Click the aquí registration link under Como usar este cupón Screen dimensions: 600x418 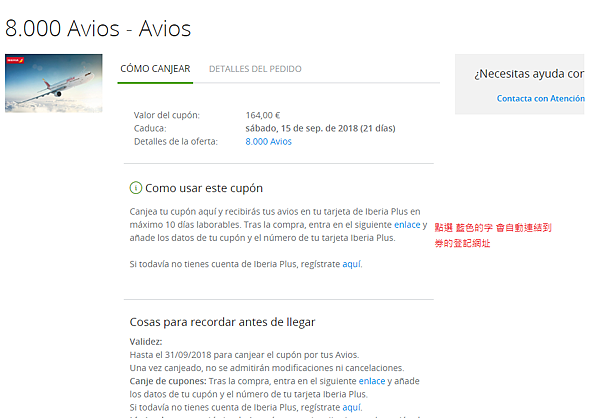351,264
